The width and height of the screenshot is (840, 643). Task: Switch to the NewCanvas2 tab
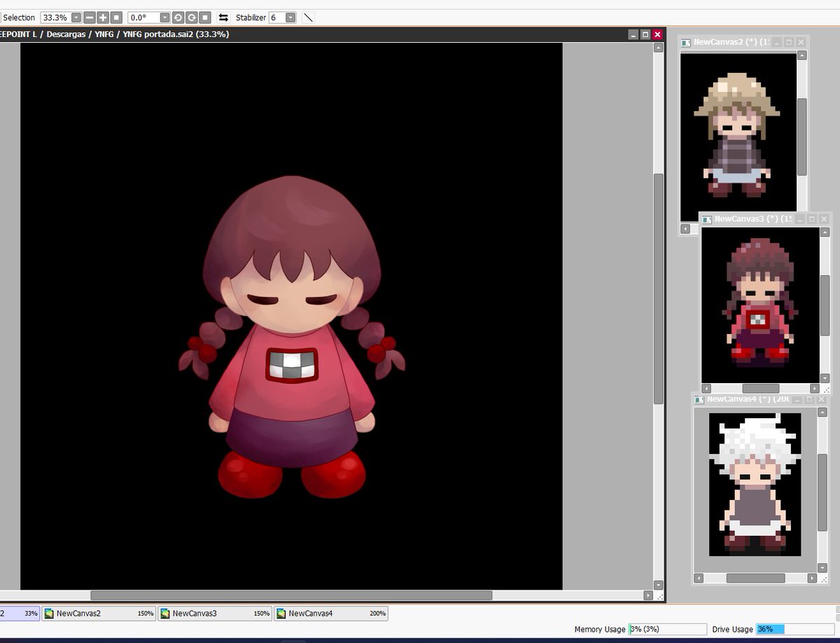click(99, 614)
